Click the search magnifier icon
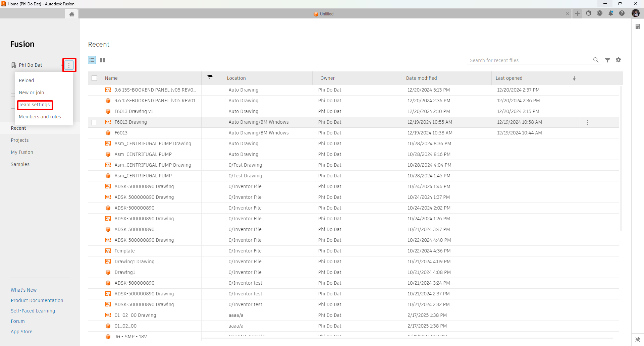This screenshot has height=346, width=644. [x=596, y=60]
